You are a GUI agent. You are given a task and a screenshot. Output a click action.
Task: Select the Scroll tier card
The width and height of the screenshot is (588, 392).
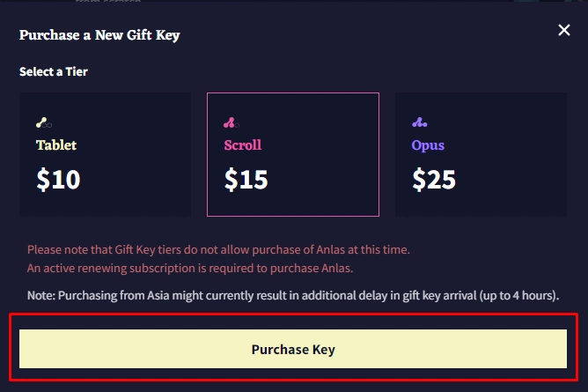pos(293,154)
